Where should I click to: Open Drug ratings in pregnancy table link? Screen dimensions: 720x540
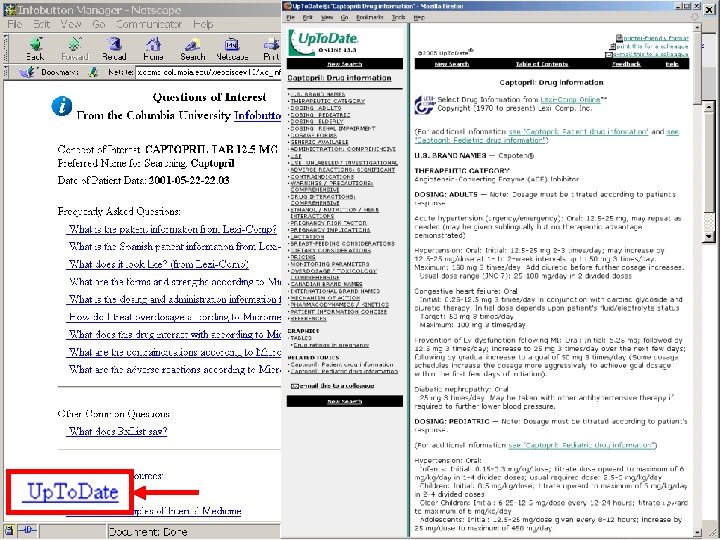tap(331, 345)
